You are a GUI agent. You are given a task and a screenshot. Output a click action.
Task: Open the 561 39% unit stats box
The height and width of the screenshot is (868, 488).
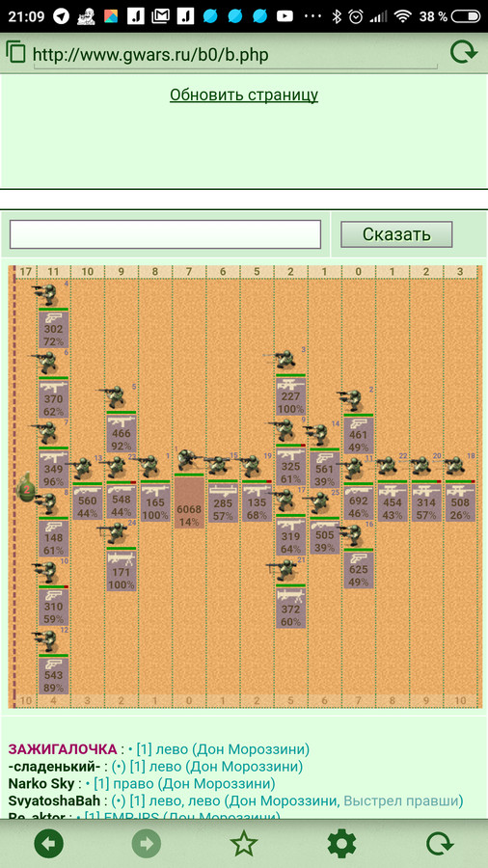325,471
